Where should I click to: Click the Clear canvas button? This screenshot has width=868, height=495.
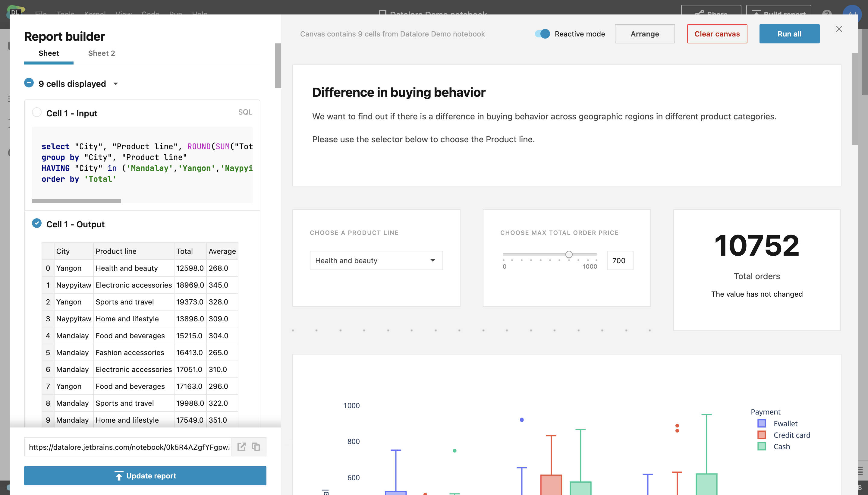click(x=717, y=34)
